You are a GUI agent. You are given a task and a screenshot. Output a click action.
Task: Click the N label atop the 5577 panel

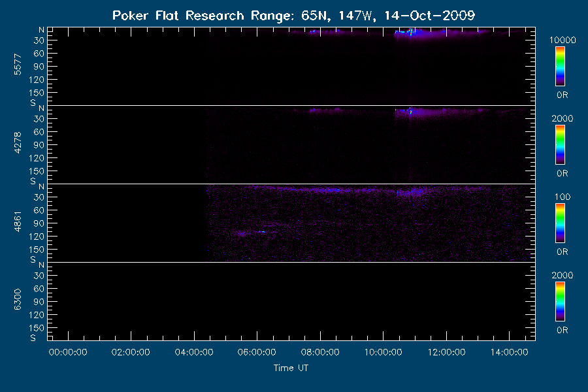pyautogui.click(x=41, y=29)
